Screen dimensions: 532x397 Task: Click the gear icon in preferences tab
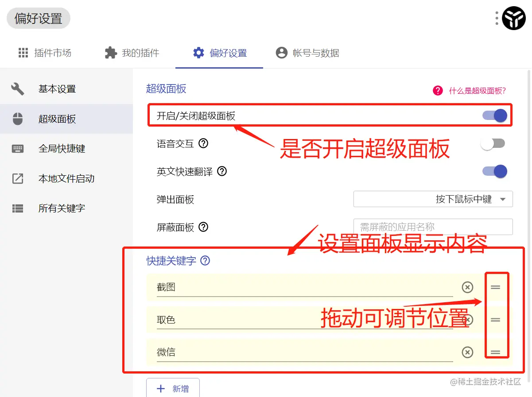coord(198,53)
